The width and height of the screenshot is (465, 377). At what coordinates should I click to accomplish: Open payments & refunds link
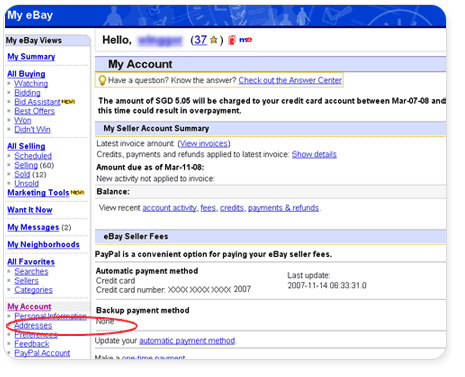(283, 208)
